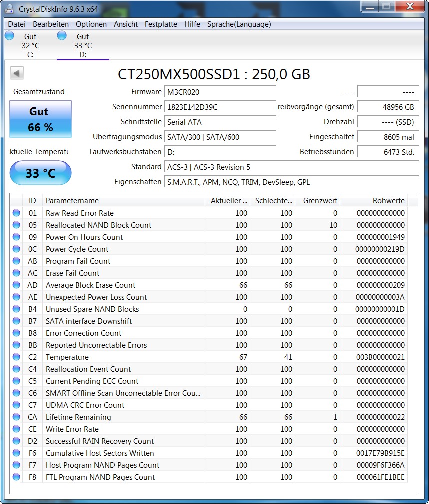Viewport: 429px width, 504px height.
Task: Click blue dot next to UDMA CRC Error Count
Action: click(x=16, y=405)
